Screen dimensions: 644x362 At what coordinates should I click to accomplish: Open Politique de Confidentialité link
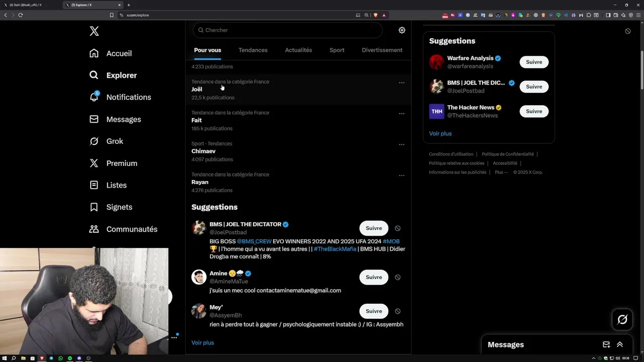coord(508,154)
